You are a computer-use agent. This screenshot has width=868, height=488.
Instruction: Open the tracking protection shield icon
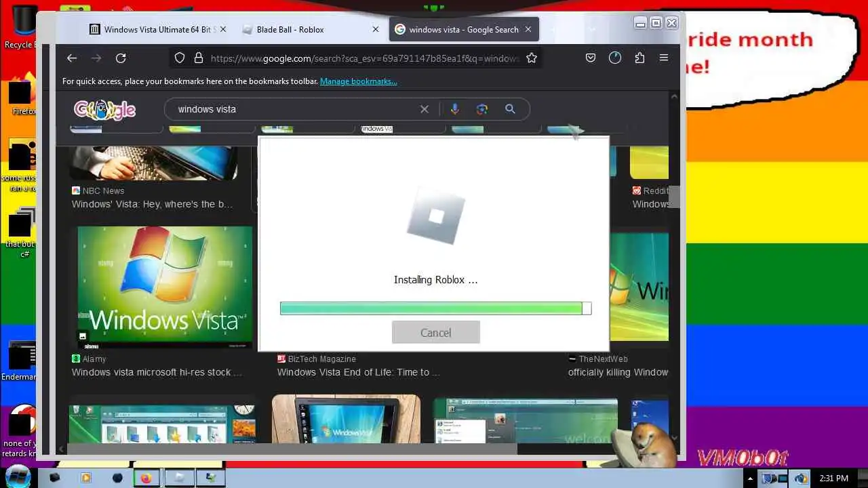180,58
